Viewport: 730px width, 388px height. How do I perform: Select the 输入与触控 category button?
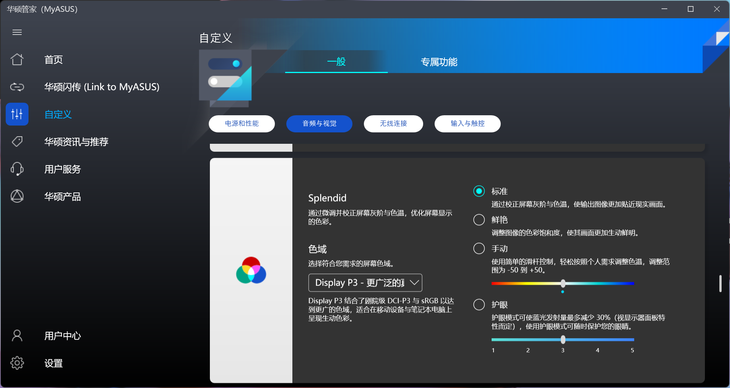[467, 124]
